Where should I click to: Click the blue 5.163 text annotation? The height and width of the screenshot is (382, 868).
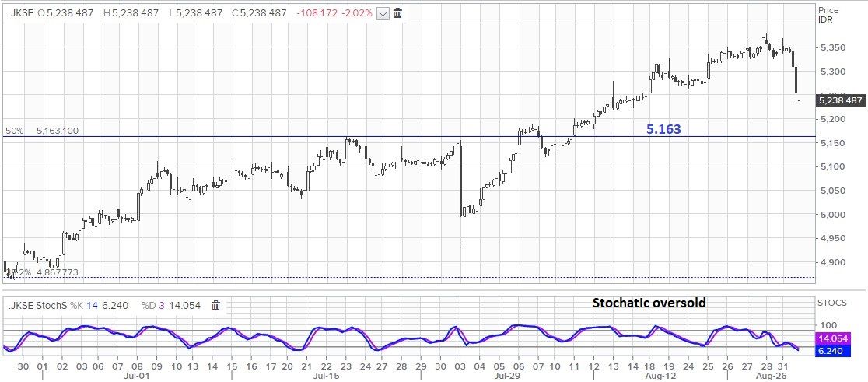click(663, 129)
